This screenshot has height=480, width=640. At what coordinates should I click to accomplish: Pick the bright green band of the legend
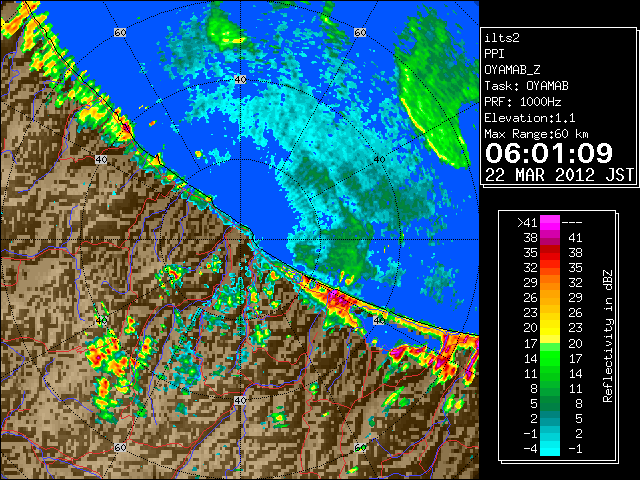[x=550, y=358]
